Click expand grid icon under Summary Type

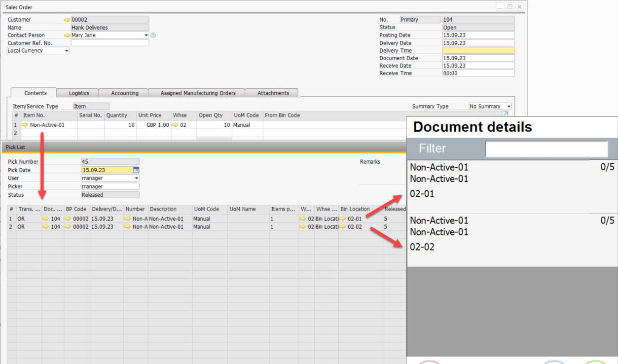tap(505, 115)
